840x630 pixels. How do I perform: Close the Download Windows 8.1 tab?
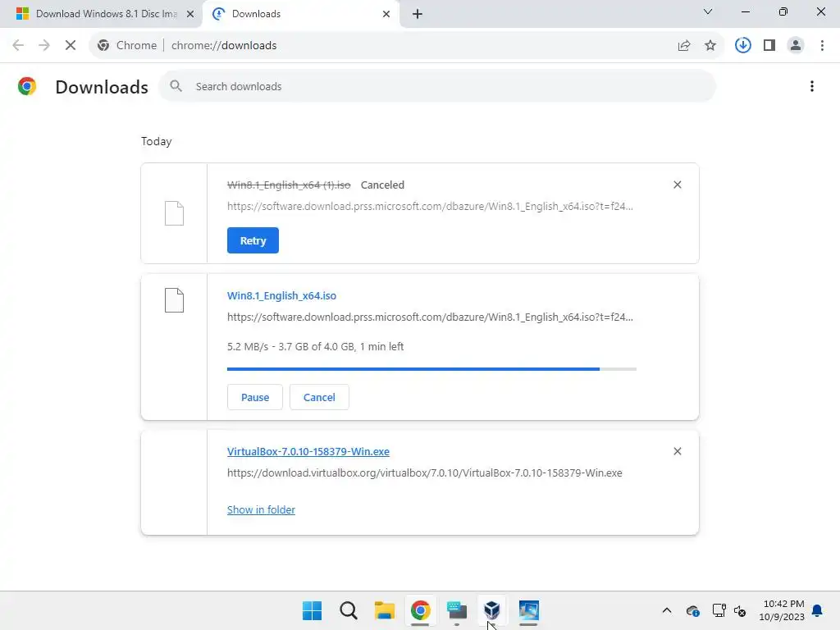(190, 14)
